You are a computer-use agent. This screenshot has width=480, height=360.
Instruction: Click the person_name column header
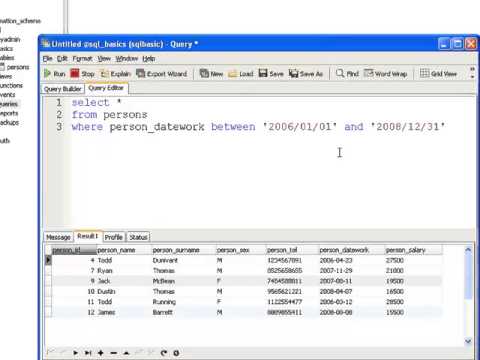click(124, 250)
